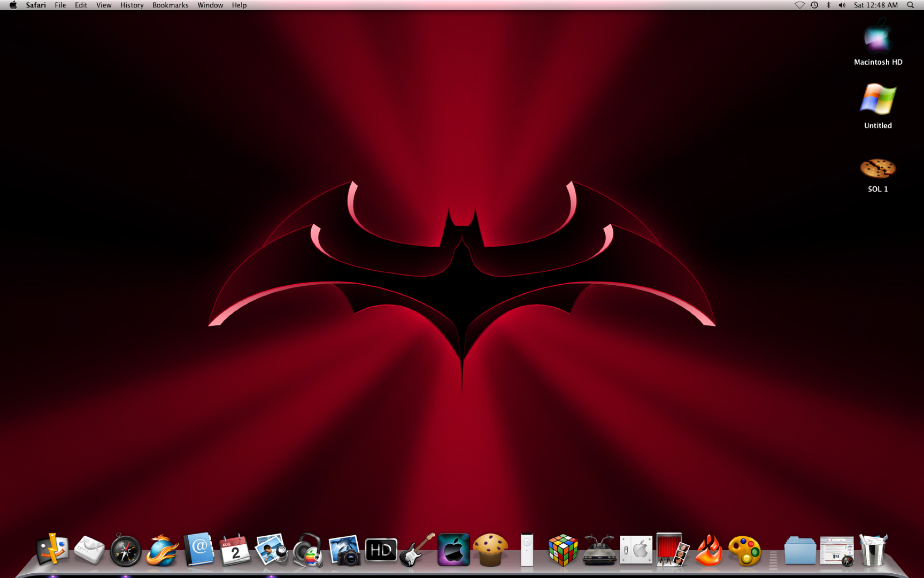
Task: Open the Trash in the dock
Action: [x=873, y=550]
